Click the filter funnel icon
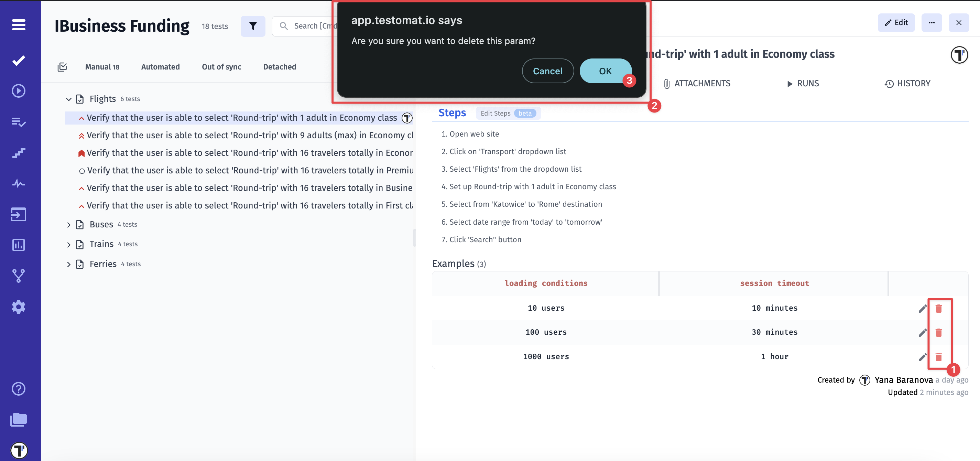 point(253,26)
